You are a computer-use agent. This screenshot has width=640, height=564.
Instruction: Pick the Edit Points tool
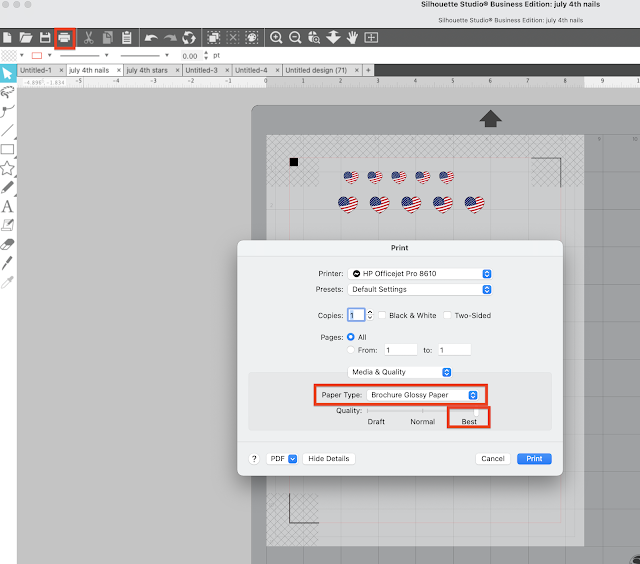(8, 111)
